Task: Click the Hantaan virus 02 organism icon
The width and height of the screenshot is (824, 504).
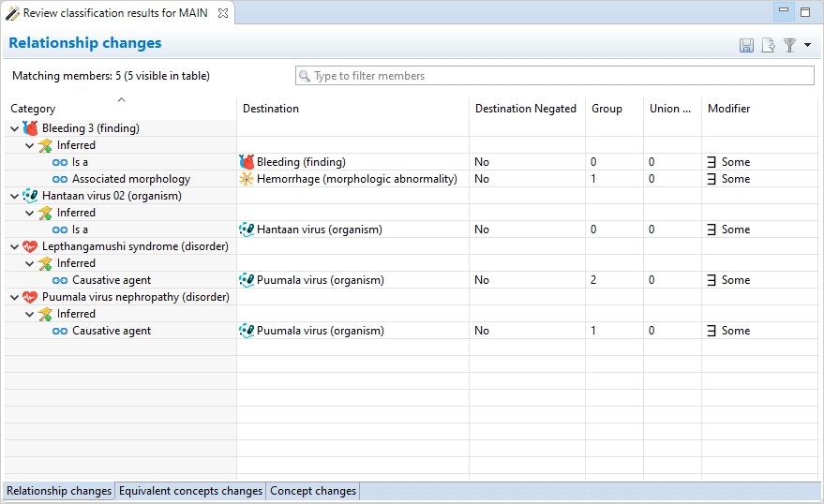Action: tap(30, 196)
